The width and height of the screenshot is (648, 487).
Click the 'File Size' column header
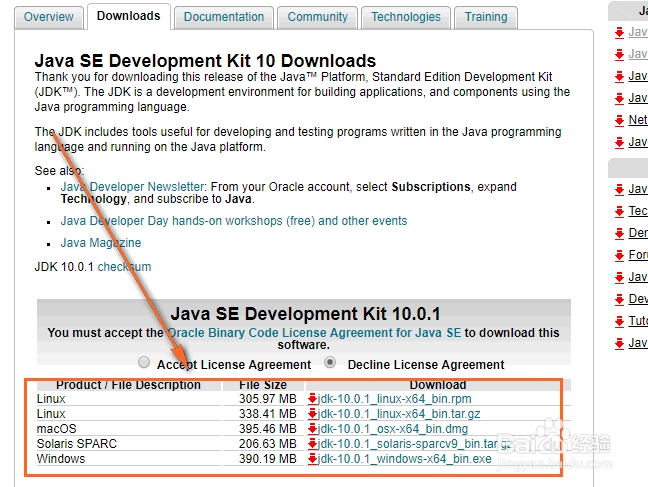[x=263, y=385]
